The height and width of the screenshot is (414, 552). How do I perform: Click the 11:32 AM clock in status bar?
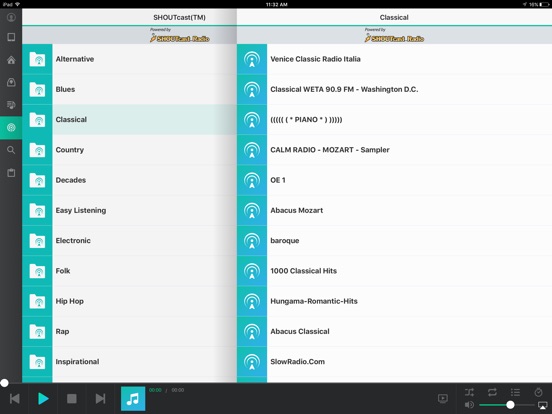(x=276, y=4)
